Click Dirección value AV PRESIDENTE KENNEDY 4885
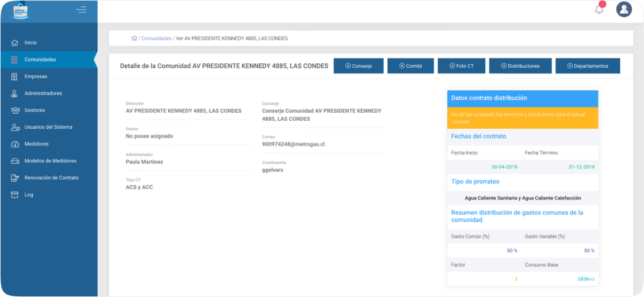 pos(183,111)
